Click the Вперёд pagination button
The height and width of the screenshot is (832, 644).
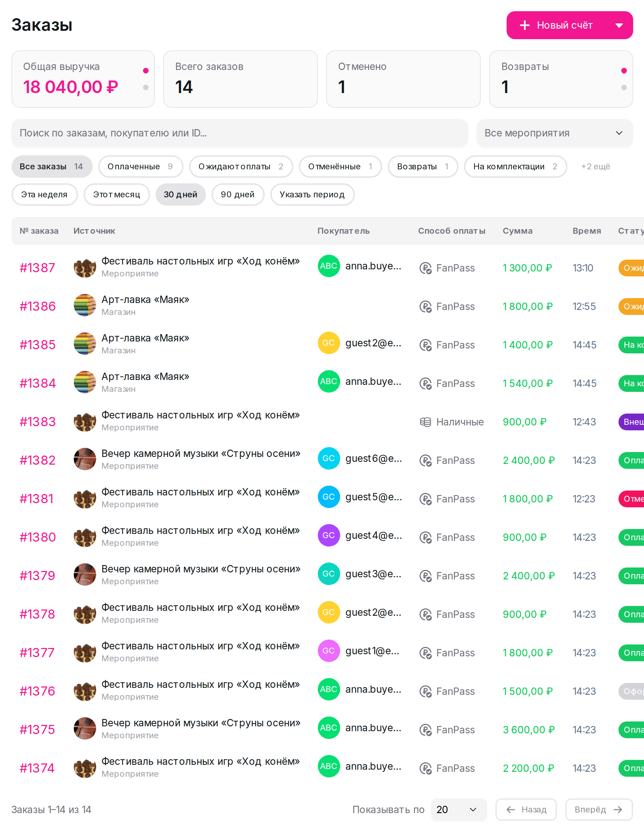click(x=599, y=810)
